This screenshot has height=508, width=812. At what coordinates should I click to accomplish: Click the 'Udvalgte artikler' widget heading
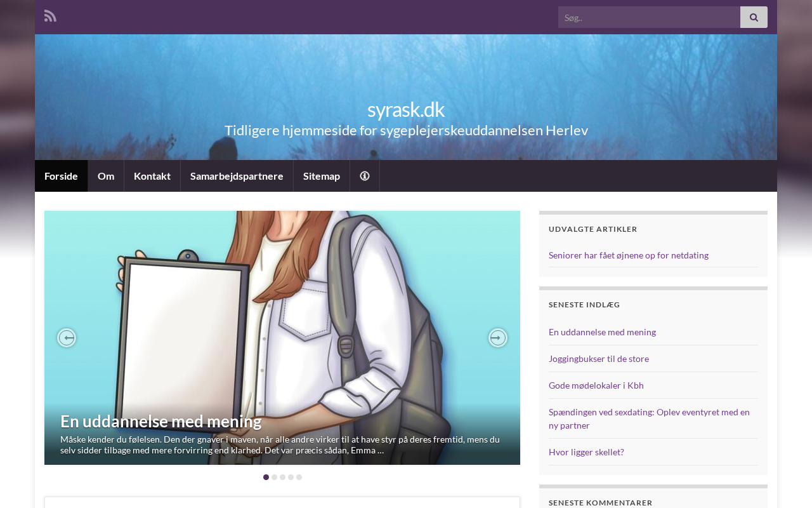click(x=593, y=229)
